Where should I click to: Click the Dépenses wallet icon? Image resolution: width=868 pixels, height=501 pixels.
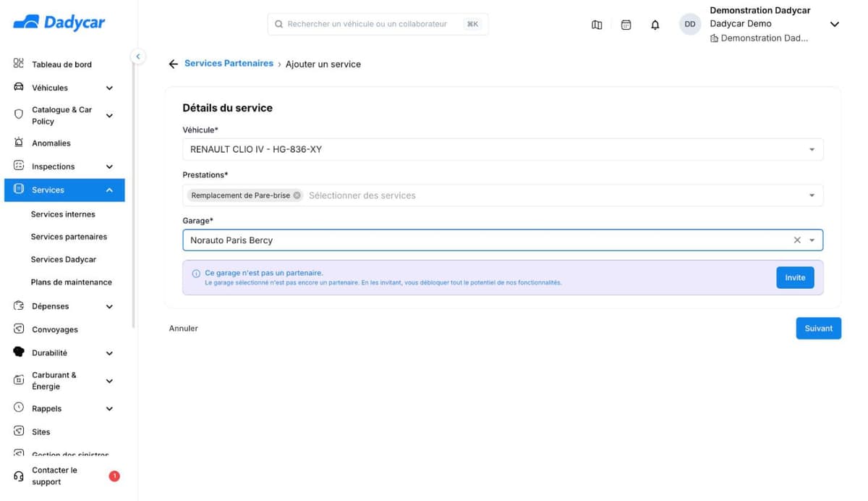[19, 306]
